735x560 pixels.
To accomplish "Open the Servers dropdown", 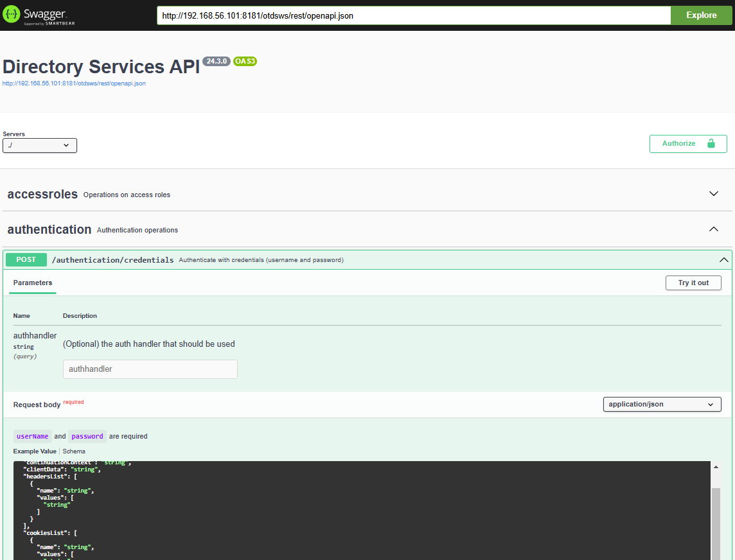I will (x=40, y=146).
